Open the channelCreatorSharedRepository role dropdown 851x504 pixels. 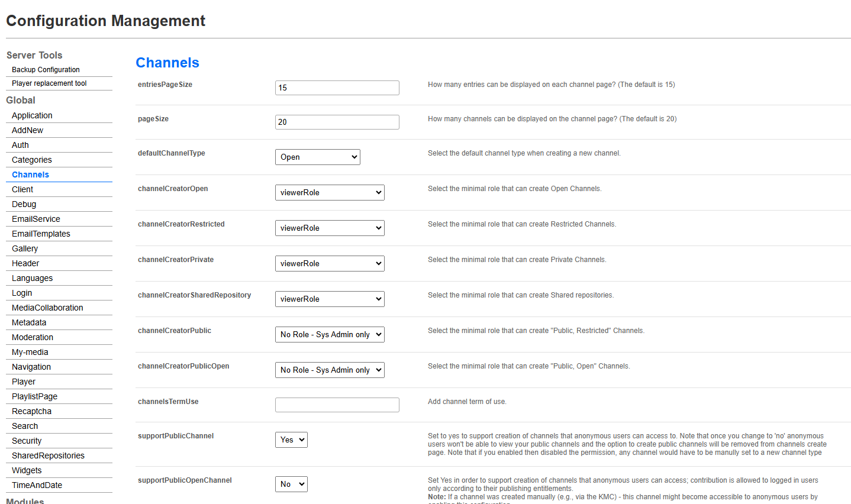(330, 299)
